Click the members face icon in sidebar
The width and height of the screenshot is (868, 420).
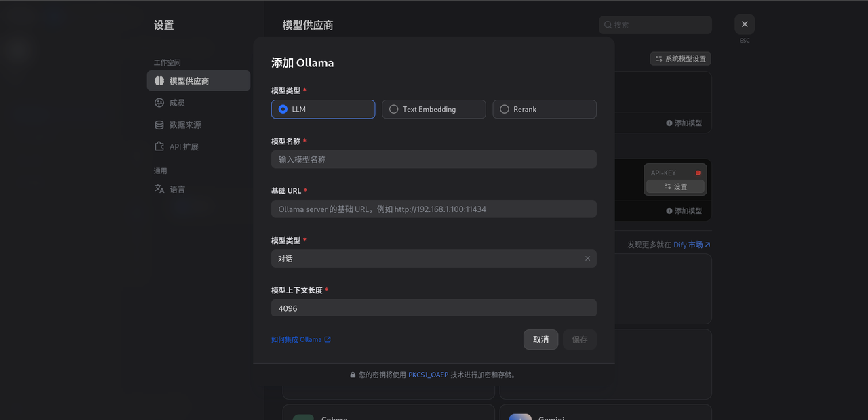pyautogui.click(x=159, y=103)
